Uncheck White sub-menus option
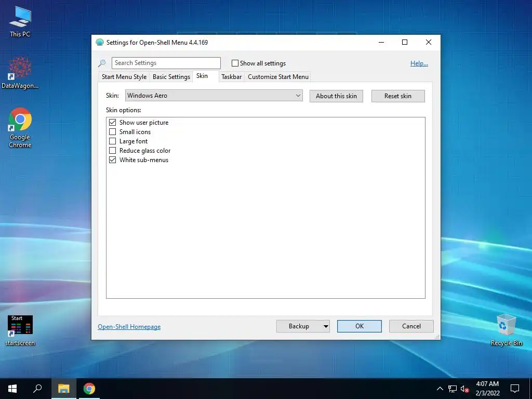 [112, 160]
